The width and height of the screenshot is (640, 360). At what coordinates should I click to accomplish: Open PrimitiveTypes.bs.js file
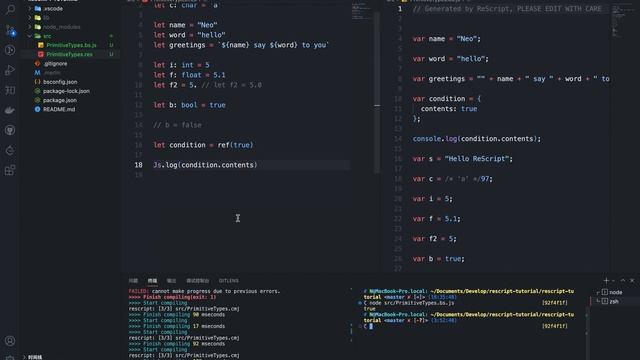[71, 45]
